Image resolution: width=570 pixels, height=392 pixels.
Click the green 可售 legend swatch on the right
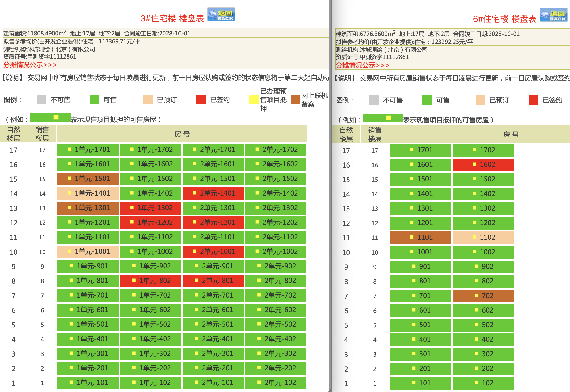tap(427, 100)
